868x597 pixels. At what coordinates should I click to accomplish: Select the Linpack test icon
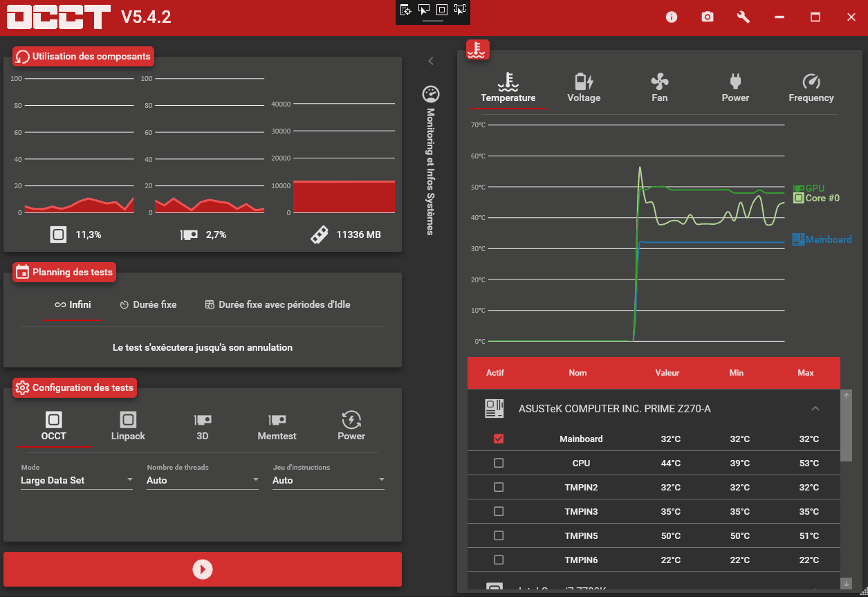[x=128, y=420]
